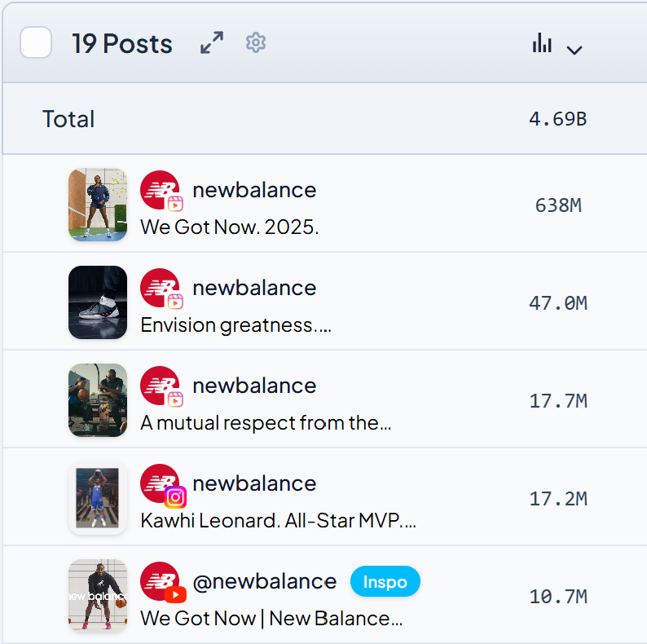
Task: Open the gear settings icon in the header
Action: pyautogui.click(x=256, y=42)
